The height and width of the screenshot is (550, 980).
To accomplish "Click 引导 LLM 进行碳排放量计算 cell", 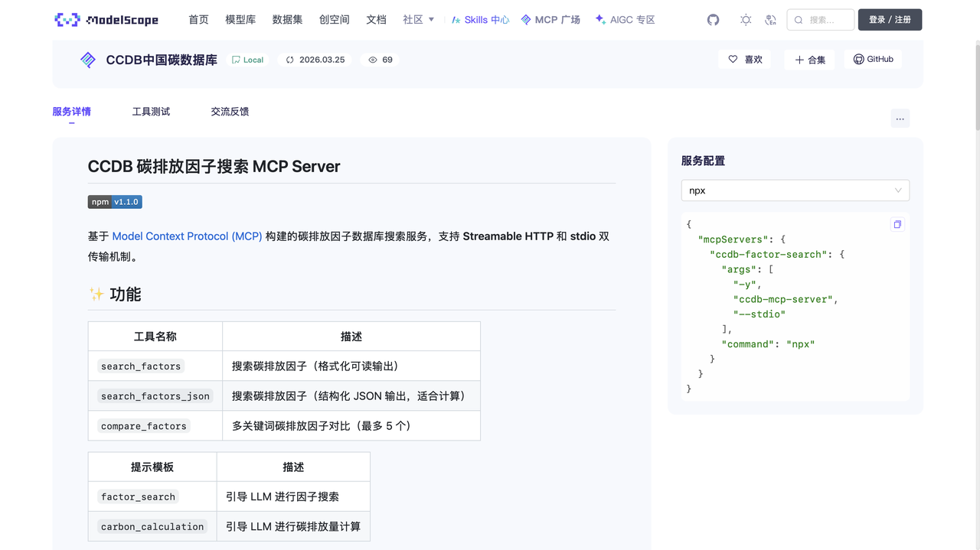I will pos(293,526).
